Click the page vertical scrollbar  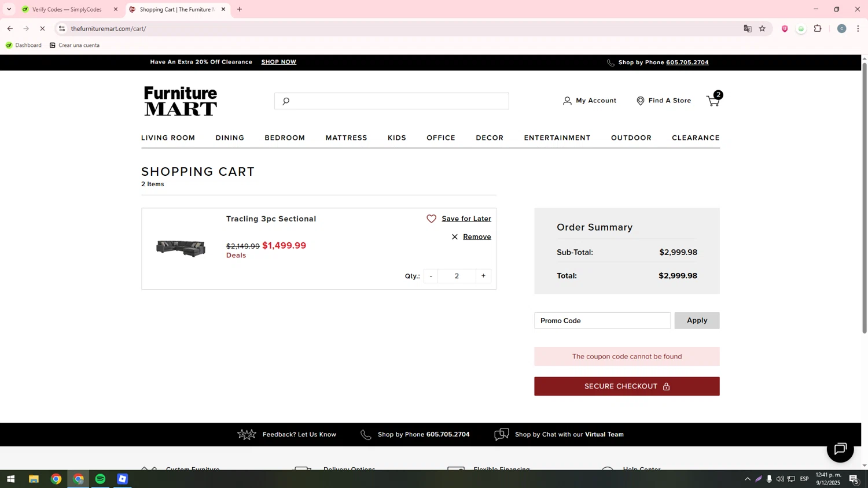pos(865,197)
